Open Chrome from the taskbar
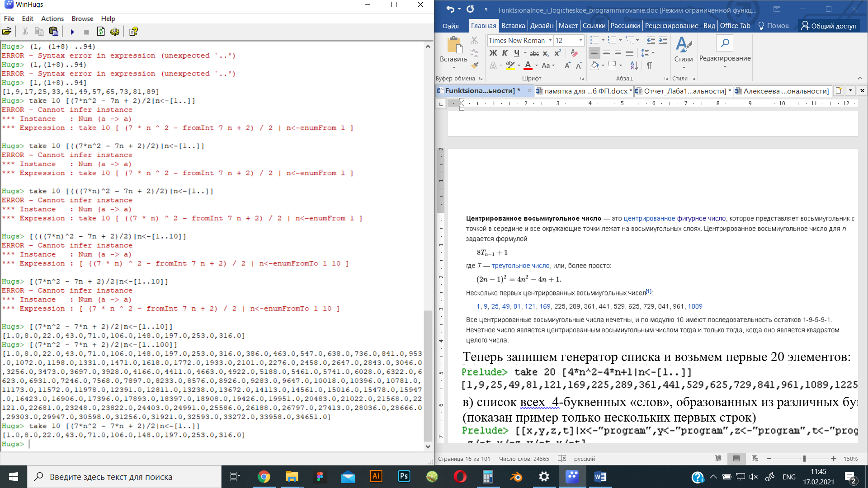The image size is (868, 488). tap(264, 477)
